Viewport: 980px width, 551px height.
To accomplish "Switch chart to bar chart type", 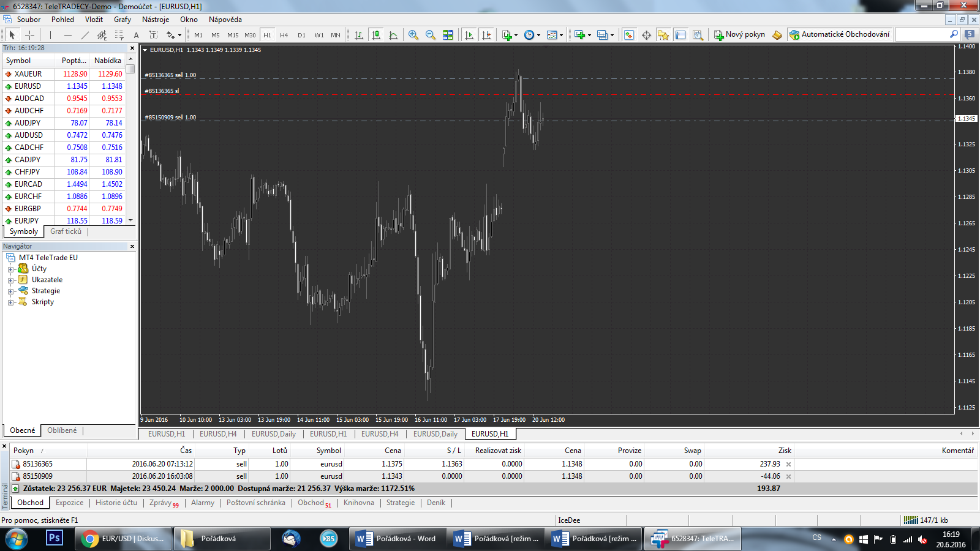I will point(359,35).
